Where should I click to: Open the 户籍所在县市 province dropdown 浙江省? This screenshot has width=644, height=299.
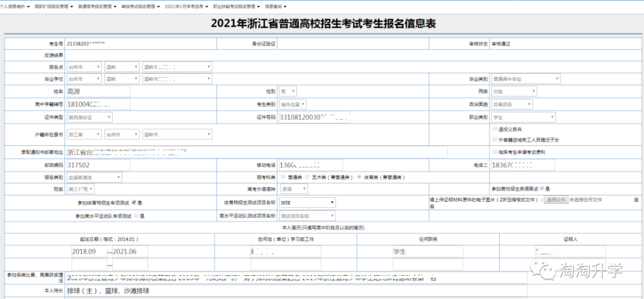point(84,134)
